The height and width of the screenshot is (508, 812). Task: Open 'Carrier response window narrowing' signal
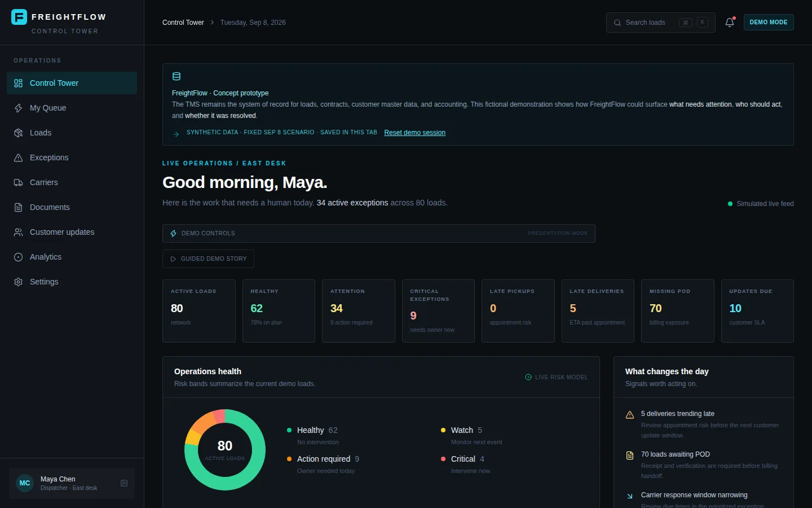coord(704,500)
